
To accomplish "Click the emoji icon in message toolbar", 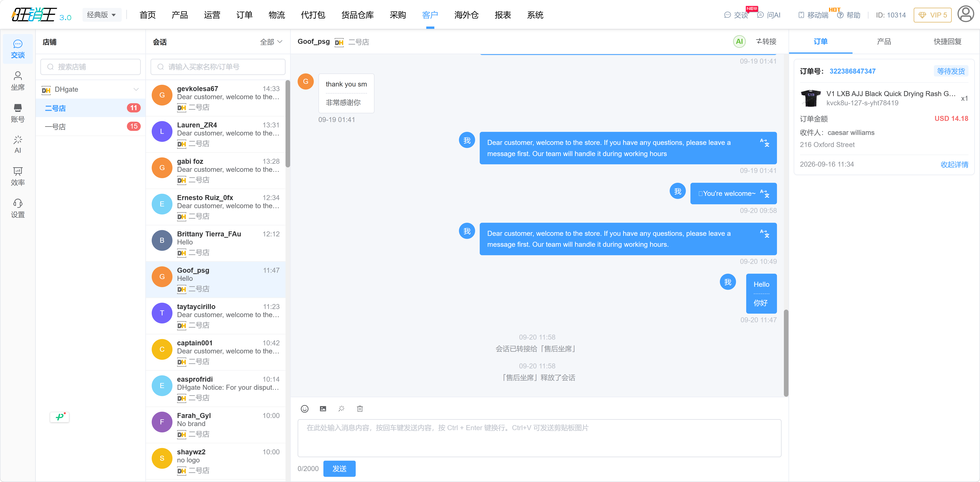I will pyautogui.click(x=304, y=409).
